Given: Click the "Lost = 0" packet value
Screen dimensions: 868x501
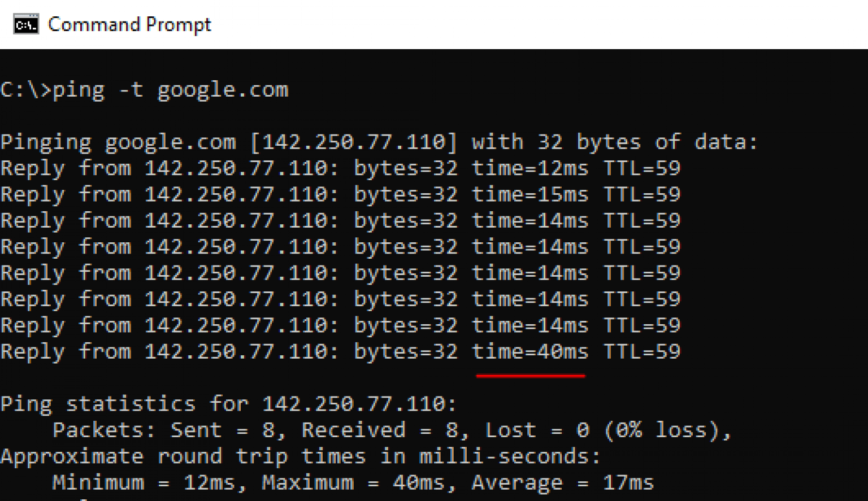Looking at the screenshot, I should tap(537, 430).
